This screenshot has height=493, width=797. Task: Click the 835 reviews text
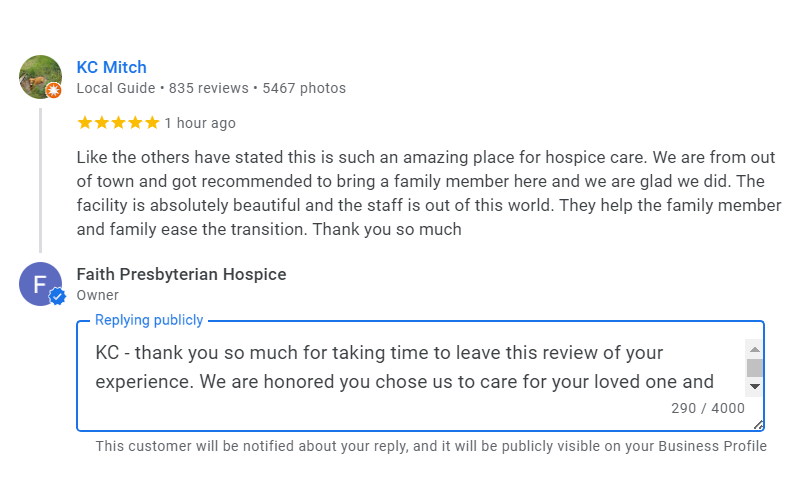tap(208, 88)
